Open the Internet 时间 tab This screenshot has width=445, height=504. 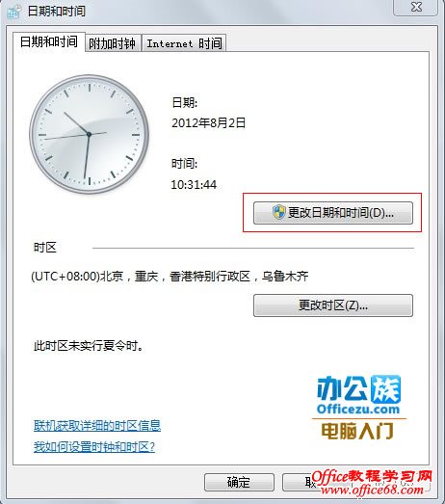coord(184,43)
